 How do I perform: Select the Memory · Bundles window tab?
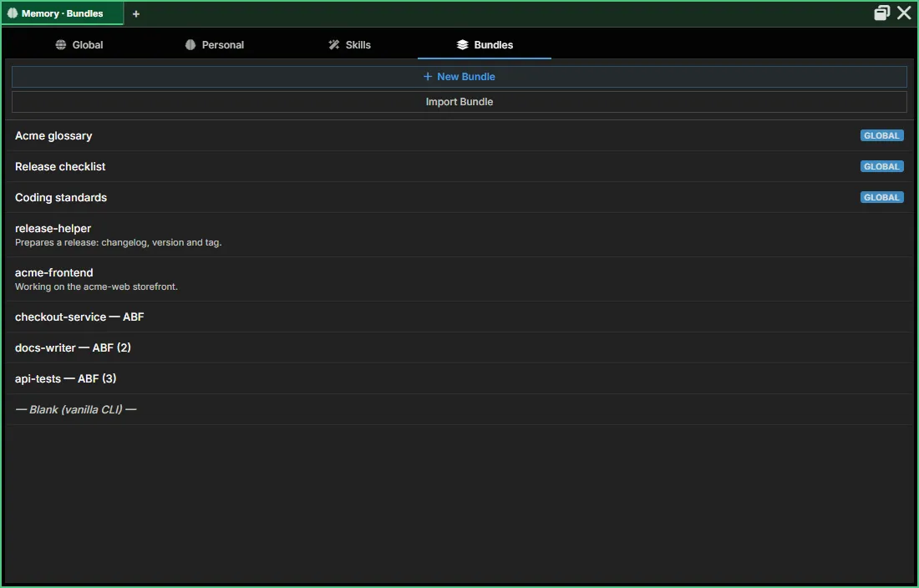pyautogui.click(x=62, y=13)
